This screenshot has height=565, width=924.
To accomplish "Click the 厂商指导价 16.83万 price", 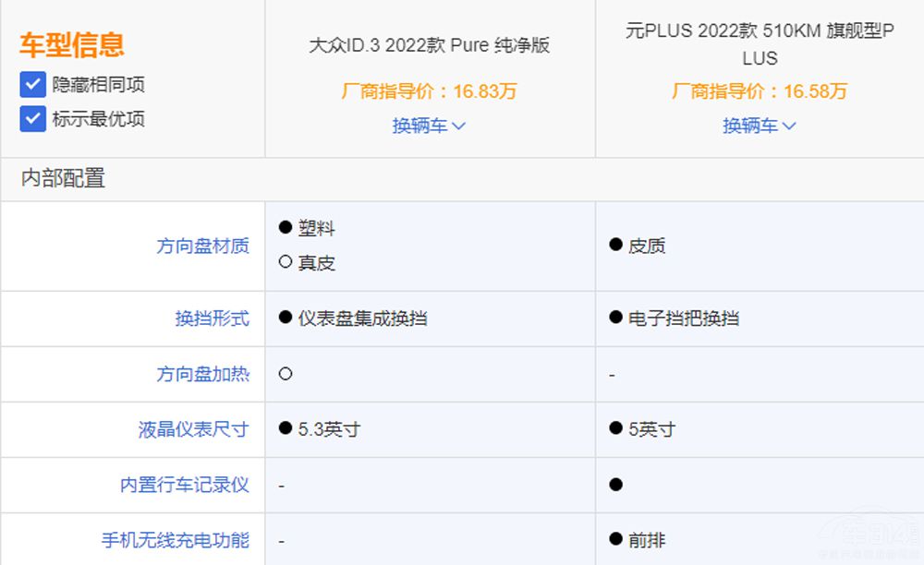I will 429,91.
